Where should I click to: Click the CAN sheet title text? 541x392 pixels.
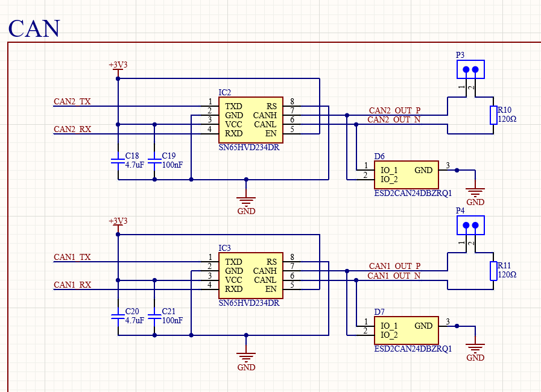[x=34, y=28]
